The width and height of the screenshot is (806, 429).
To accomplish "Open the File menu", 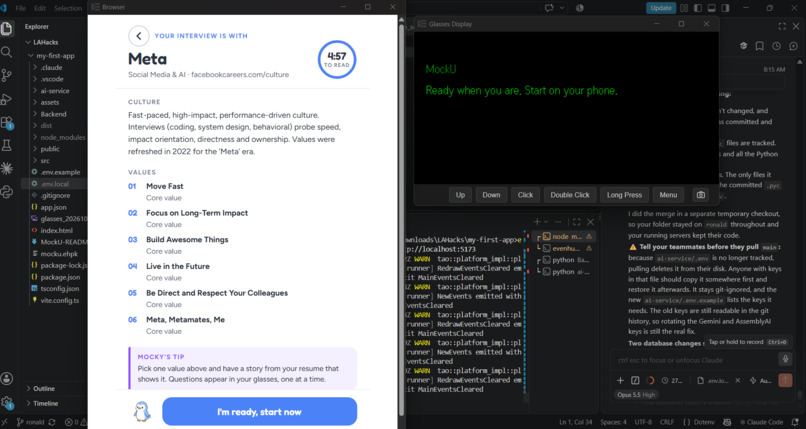I will click(x=21, y=8).
